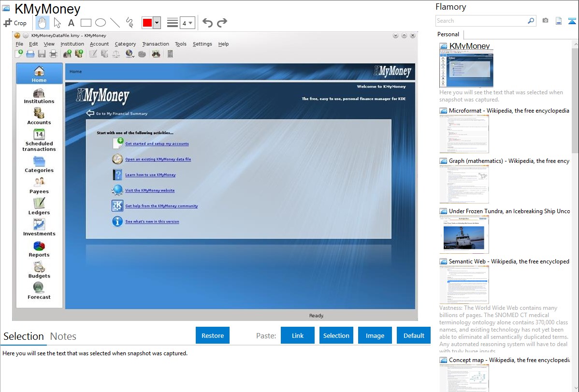Open the Semantic Web snapshot thumbnail

tap(464, 285)
